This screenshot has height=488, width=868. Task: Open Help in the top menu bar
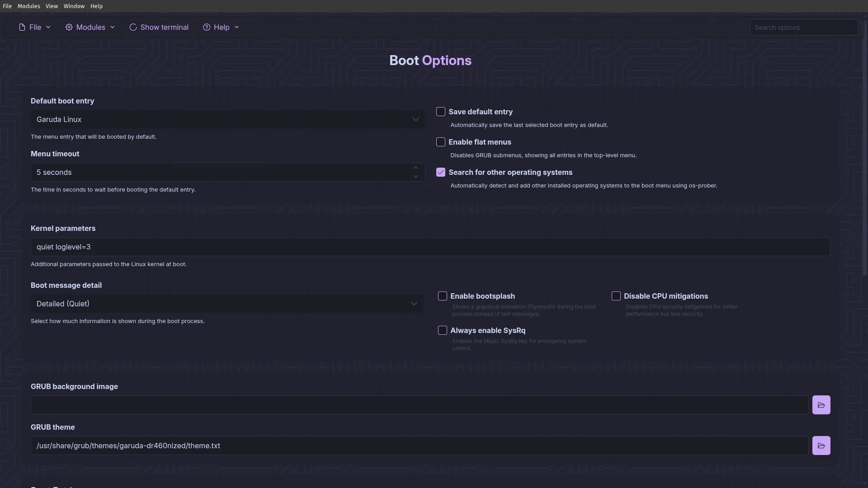tap(96, 6)
